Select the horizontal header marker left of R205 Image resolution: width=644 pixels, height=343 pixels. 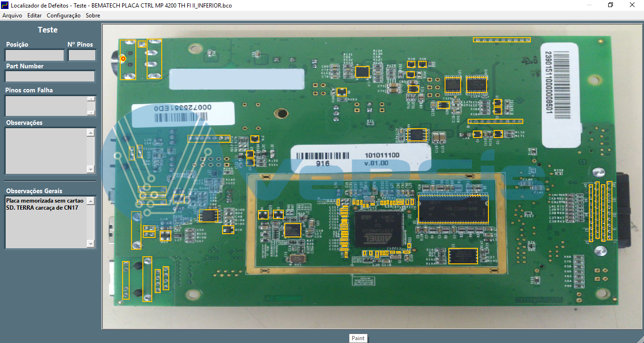(x=209, y=139)
